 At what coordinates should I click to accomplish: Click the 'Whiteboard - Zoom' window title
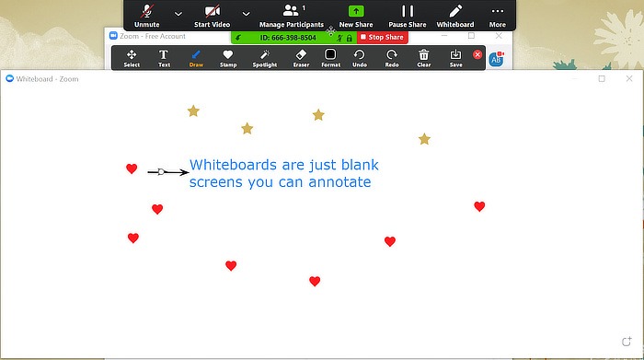tap(47, 79)
